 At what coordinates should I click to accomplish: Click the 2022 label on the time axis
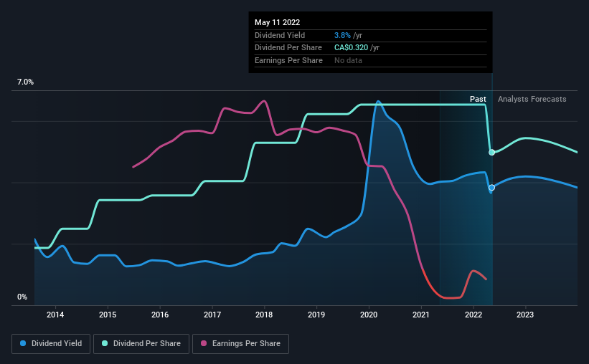click(x=473, y=315)
